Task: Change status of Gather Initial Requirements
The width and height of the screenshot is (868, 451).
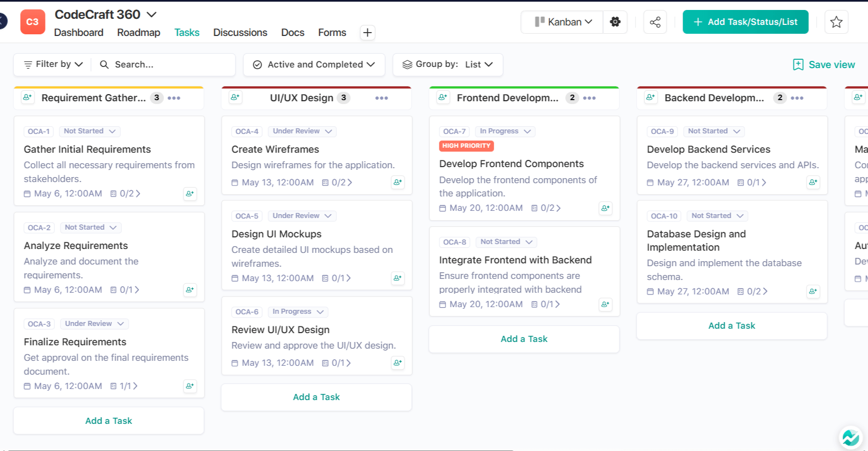Action: 89,131
